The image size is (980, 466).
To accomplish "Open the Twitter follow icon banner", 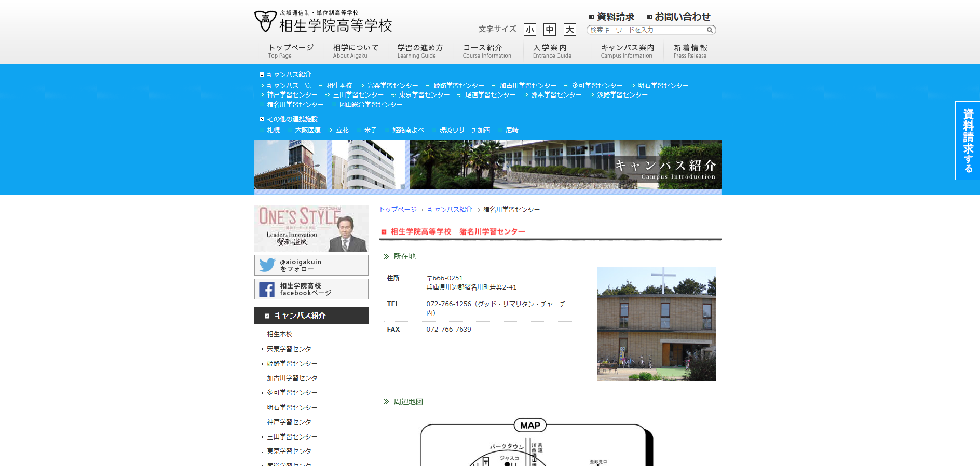I will click(x=267, y=265).
